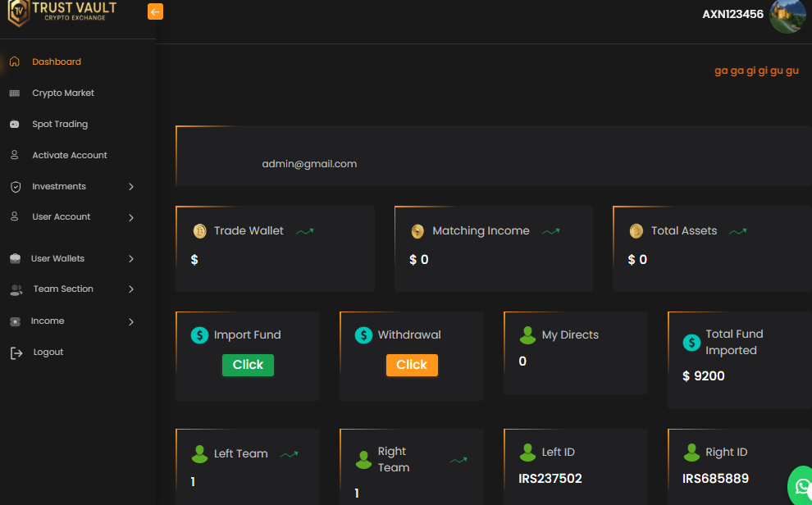The image size is (812, 505).
Task: Select the Crypto Market sidebar icon
Action: pyautogui.click(x=15, y=93)
